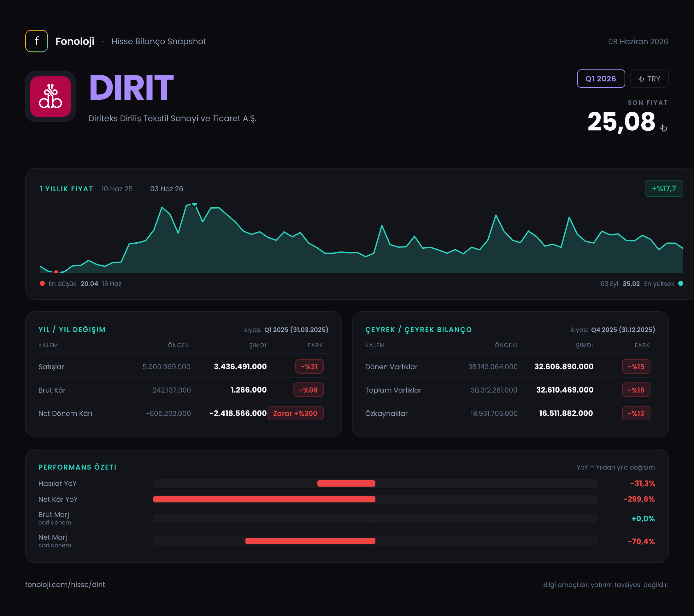The width and height of the screenshot is (694, 616).
Task: Click the company name Diriteks Diriliş Tekstil
Action: coord(172,118)
